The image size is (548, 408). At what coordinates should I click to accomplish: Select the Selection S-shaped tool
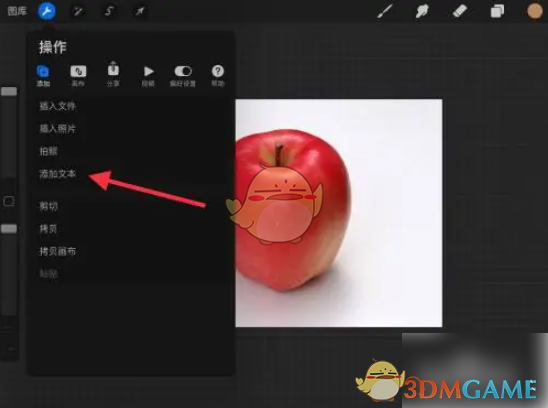(109, 11)
